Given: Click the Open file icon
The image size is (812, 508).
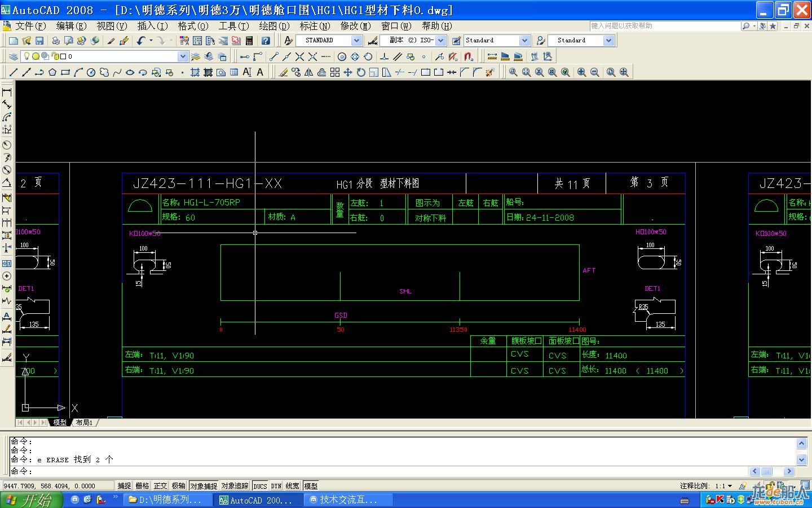Looking at the screenshot, I should 27,41.
